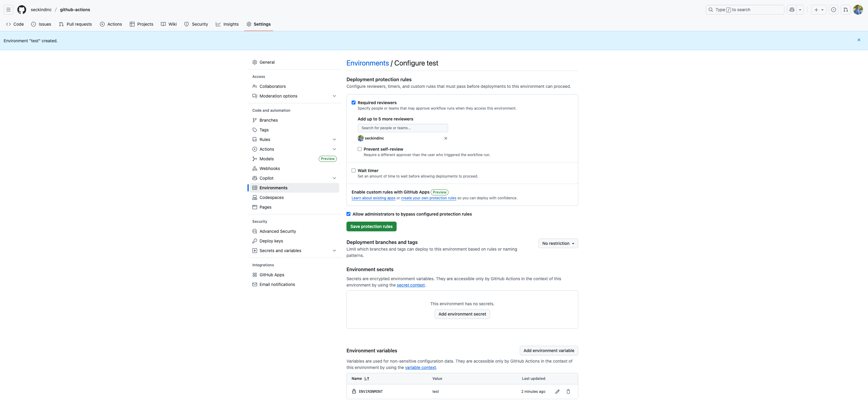Open Webhooks settings in the sidebar
The image size is (868, 404).
270,168
